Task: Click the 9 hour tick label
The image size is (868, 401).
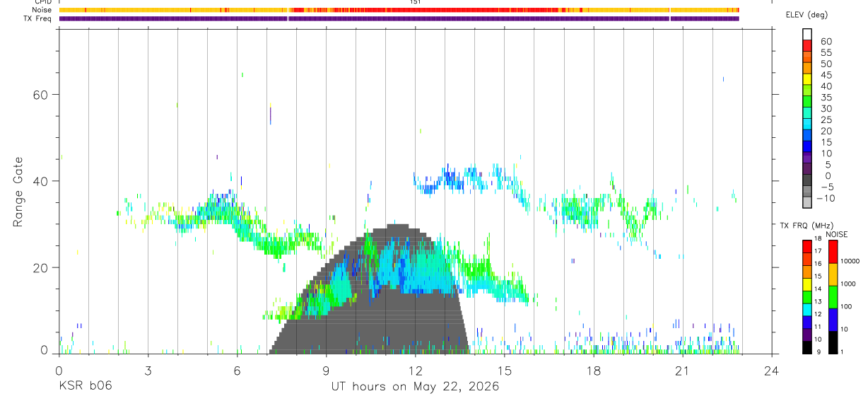Action: (327, 371)
